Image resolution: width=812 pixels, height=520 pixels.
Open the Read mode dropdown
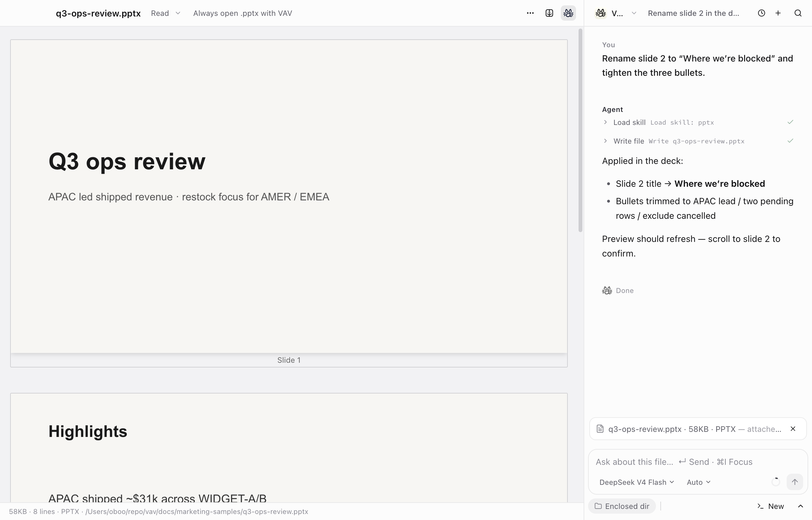pos(166,13)
